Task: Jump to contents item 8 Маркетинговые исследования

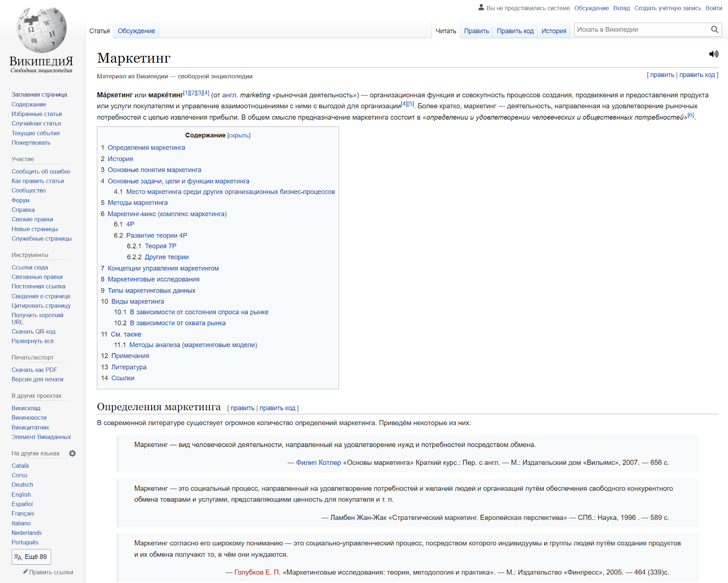Action: [x=150, y=279]
